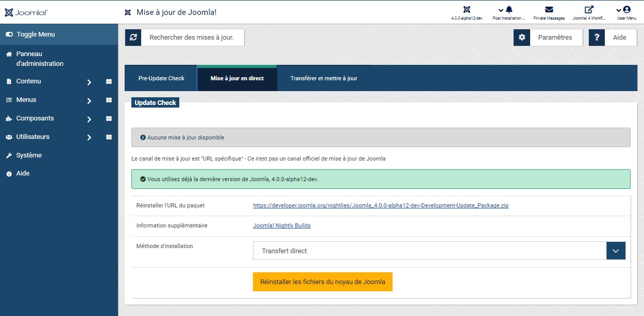Click Réinstaller les fichiers du noyau button
The height and width of the screenshot is (316, 644).
point(323,282)
